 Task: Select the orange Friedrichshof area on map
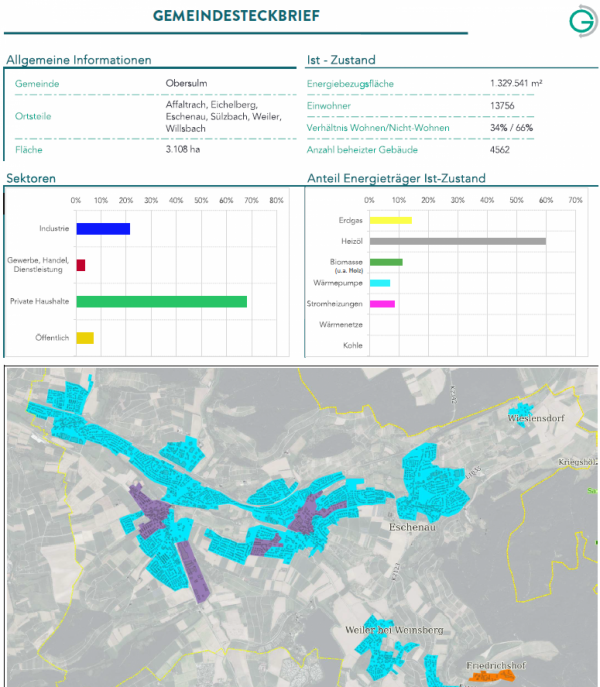(x=489, y=677)
